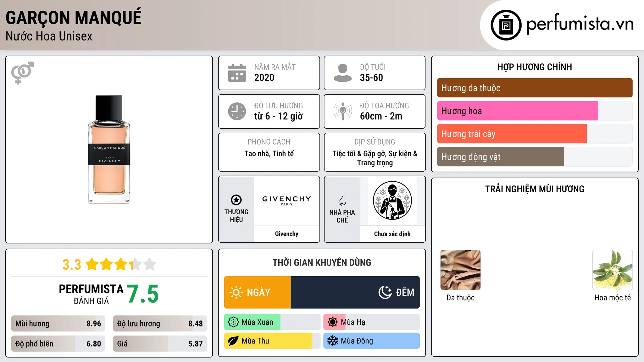Image resolution: width=644 pixels, height=362 pixels.
Task: Click the Độ phổ biến score 6.80 bar
Action: 58,344
